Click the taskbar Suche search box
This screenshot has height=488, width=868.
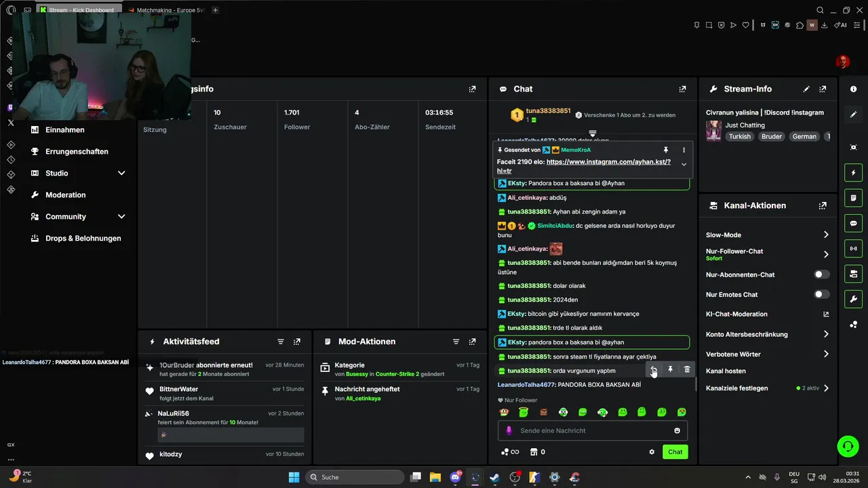353,477
